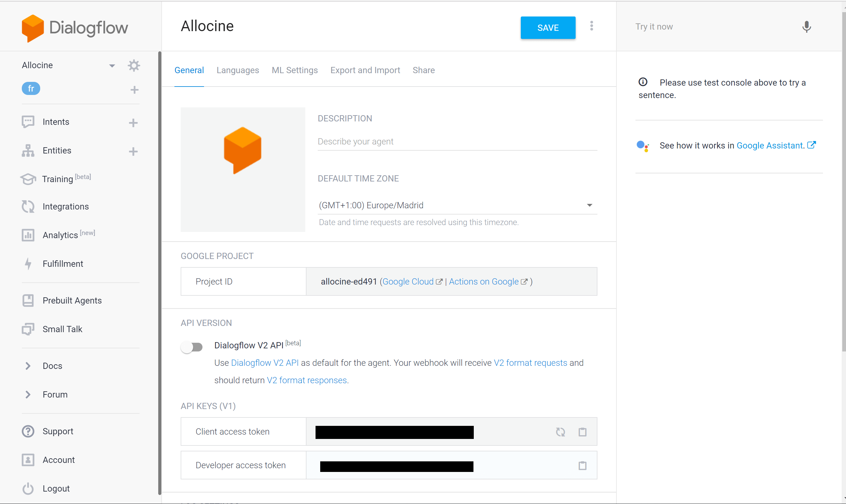
Task: Follow the V2 format requests link
Action: [x=530, y=363]
